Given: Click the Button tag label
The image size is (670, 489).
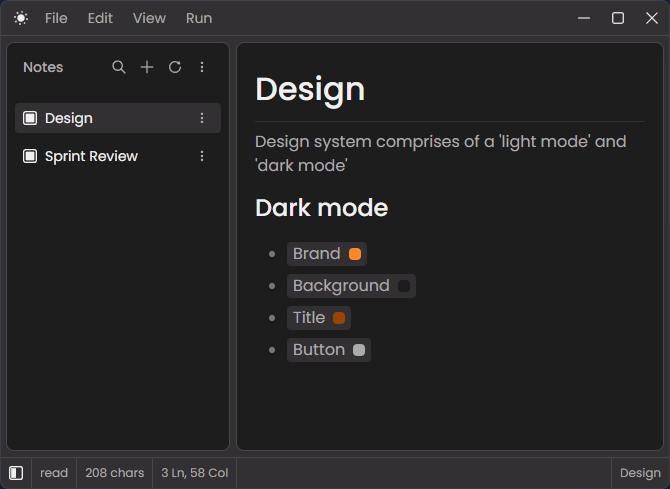Looking at the screenshot, I should 319,350.
